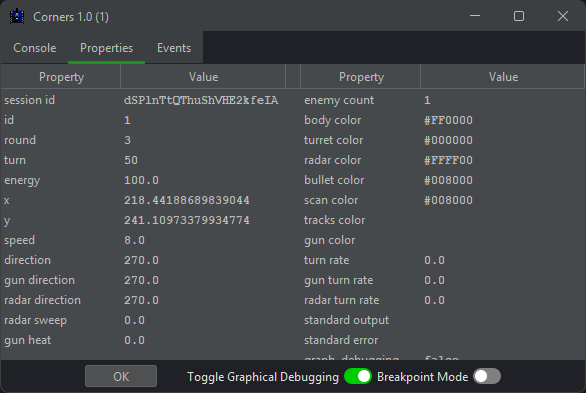Select the session id value dSPlnTtQThuShVHE2kfeIA

pos(201,100)
